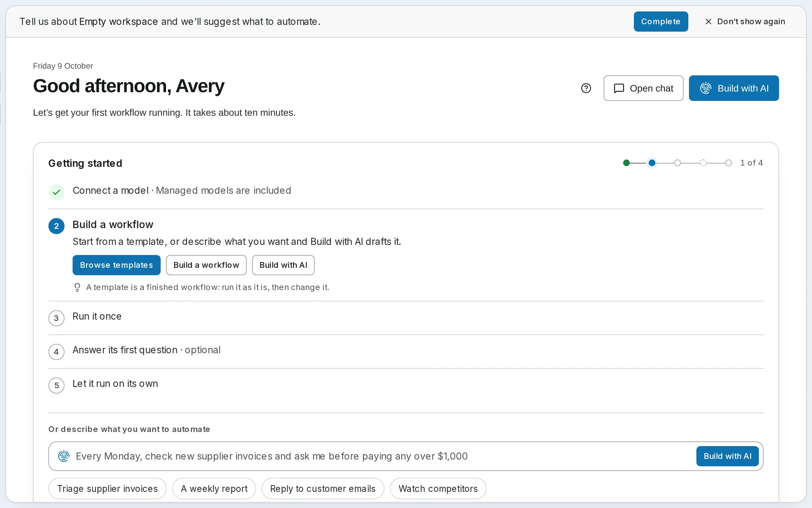Click the blue current progress dot
Viewport: 812px width, 508px height.
652,163
